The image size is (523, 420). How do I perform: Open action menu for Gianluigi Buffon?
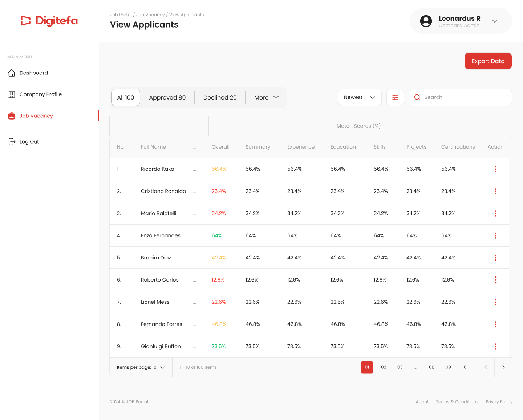point(496,347)
